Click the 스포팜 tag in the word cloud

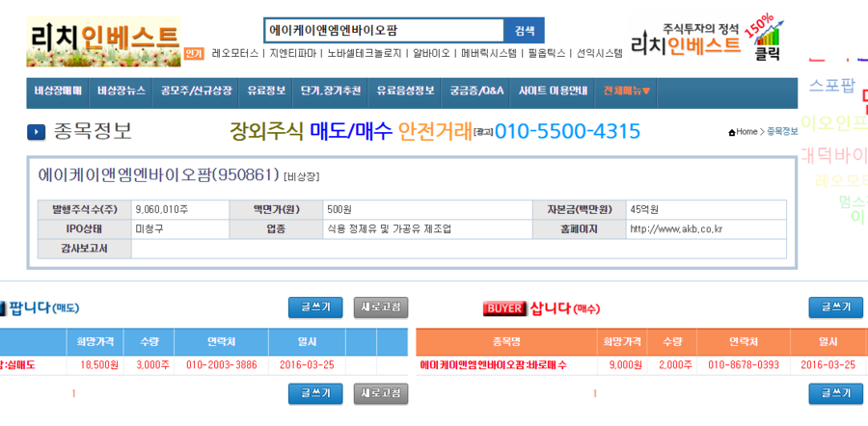[x=832, y=86]
